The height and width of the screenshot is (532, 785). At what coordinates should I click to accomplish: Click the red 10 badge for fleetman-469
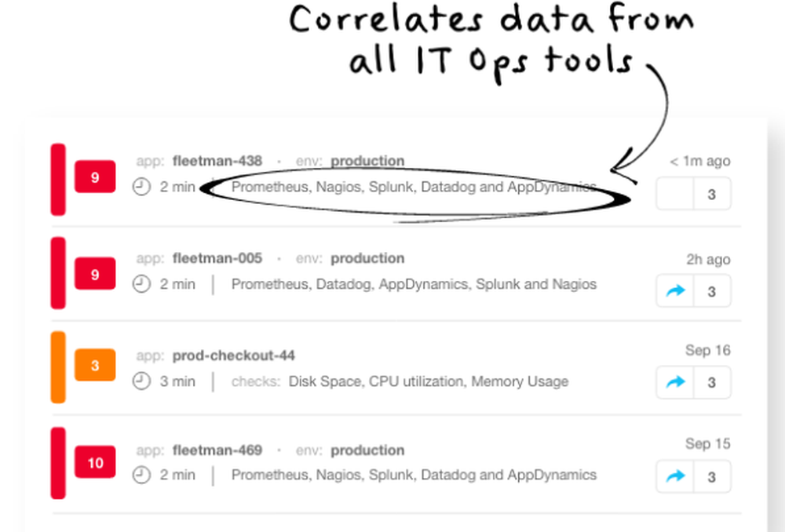tap(95, 462)
